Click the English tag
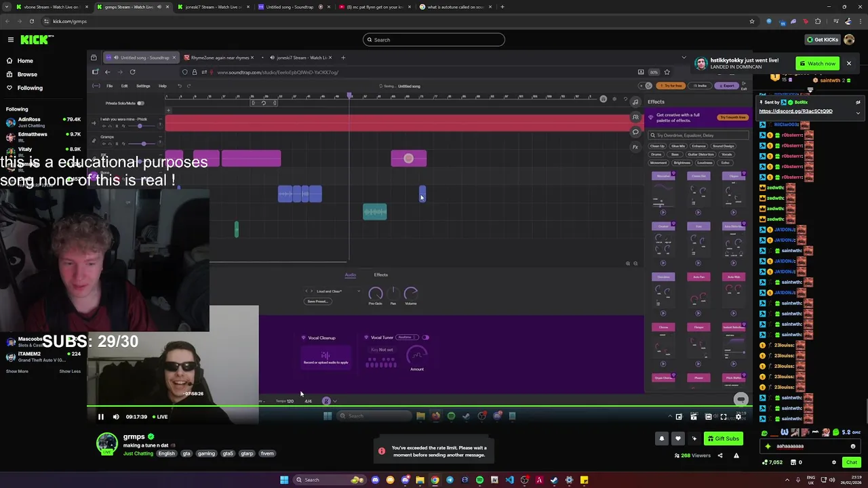 (167, 453)
